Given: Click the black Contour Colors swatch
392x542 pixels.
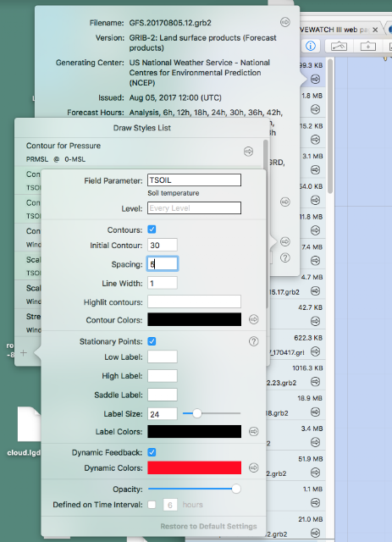Looking at the screenshot, I should 194,319.
